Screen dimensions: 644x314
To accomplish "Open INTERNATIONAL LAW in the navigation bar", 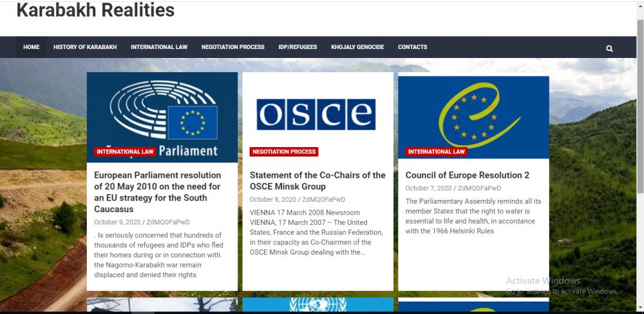I will coord(159,47).
